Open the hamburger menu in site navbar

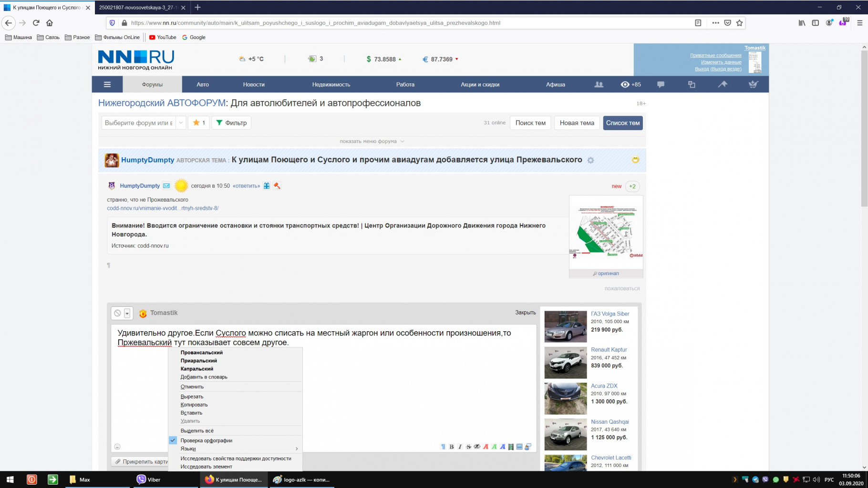click(x=107, y=84)
